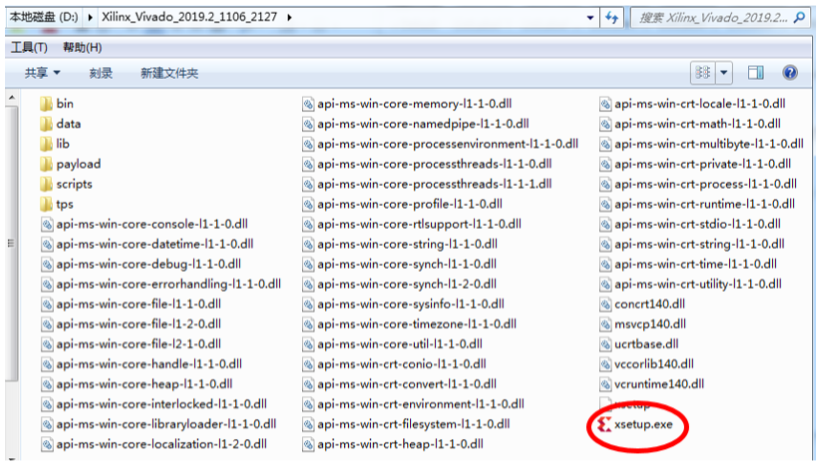This screenshot has height=467, width=822.
Task: Select icon of api-ms-win-crt-locale-l1-1-0.dll
Action: click(605, 104)
